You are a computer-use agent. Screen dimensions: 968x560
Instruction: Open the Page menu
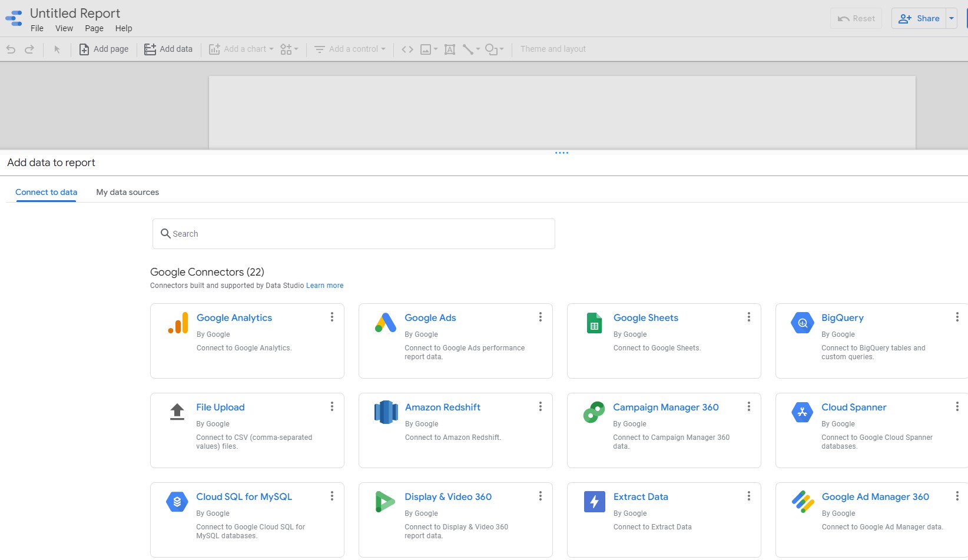[94, 28]
